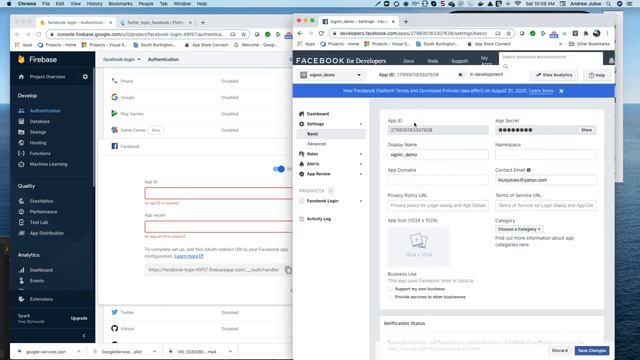Screen dimensions: 640x360
Task: Open Analytics Dashboard in Firebase sidebar
Action: (x=41, y=270)
